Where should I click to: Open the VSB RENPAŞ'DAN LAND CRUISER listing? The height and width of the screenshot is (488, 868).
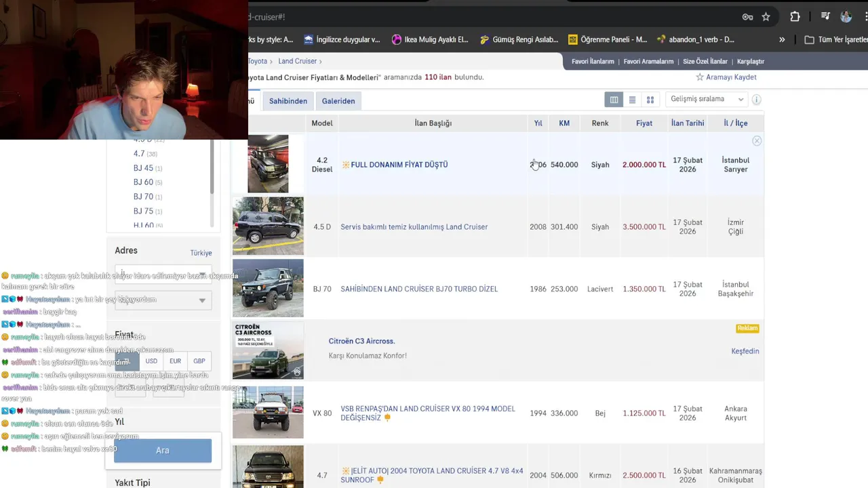coord(428,413)
